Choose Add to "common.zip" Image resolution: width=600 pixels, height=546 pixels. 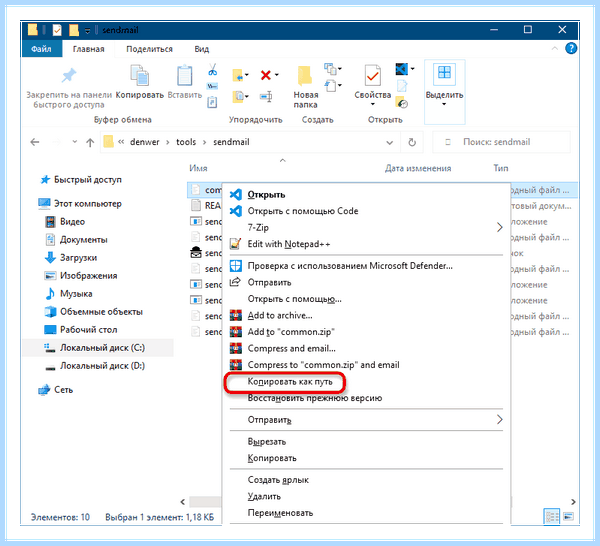[x=291, y=332]
